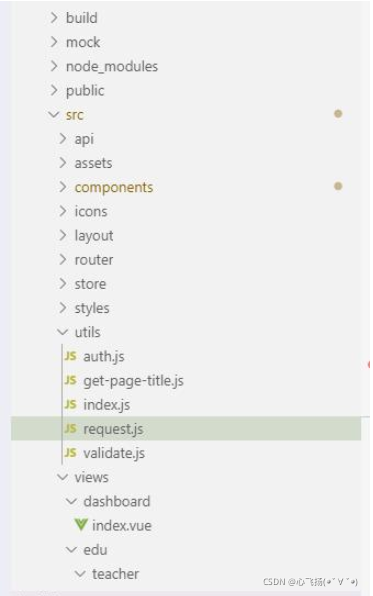Viewport: 373px width, 596px height.
Task: Collapse the src folder chevron
Action: [54, 114]
